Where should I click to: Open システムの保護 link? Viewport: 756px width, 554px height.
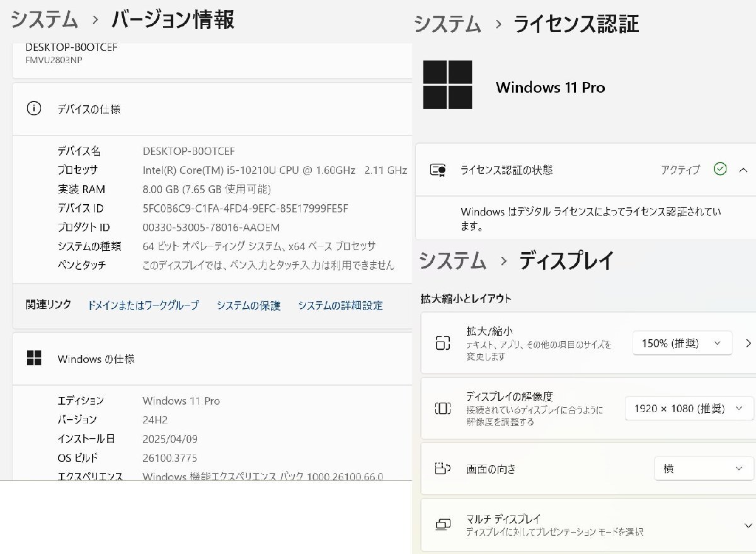coord(248,305)
